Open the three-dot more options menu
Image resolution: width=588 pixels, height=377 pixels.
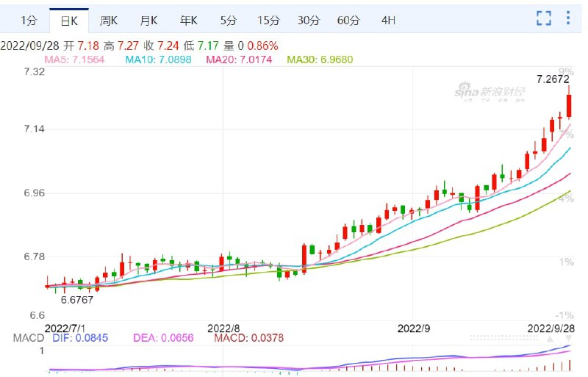pos(567,18)
